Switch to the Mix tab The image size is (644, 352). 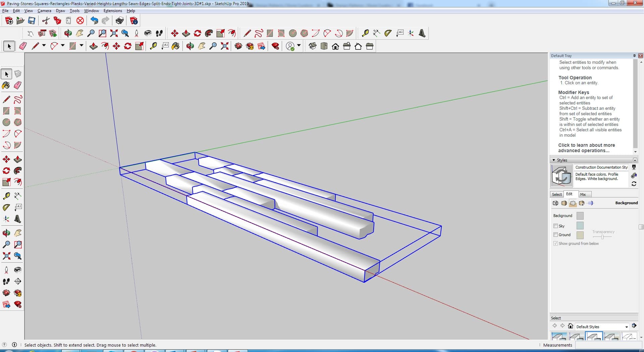583,194
